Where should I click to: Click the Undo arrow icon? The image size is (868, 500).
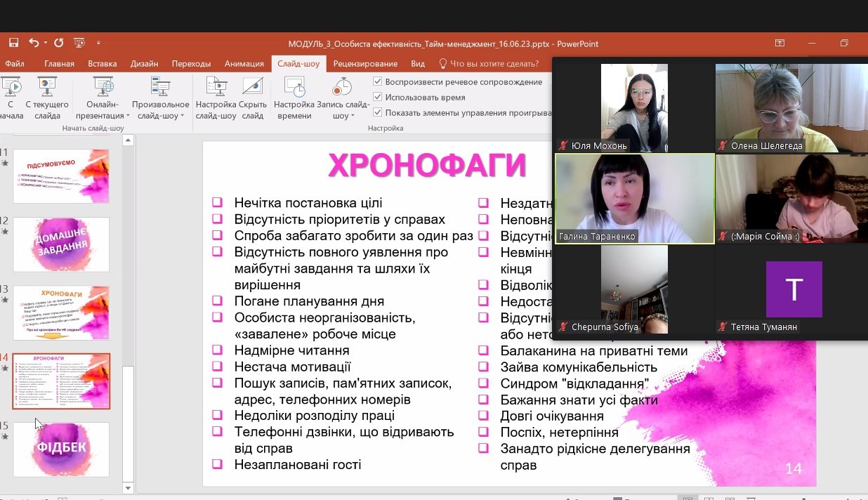click(33, 43)
